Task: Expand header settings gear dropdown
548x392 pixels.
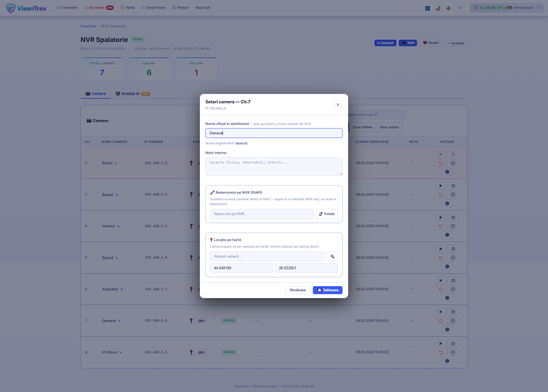Action: 461,8
